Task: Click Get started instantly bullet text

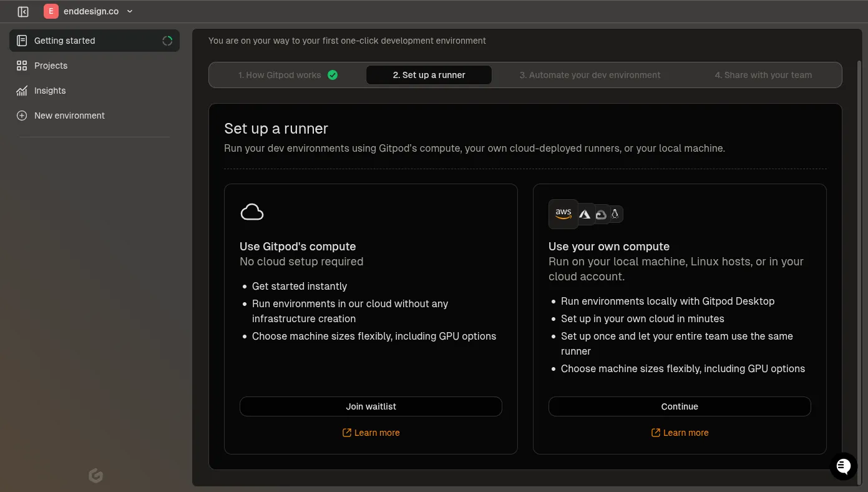Action: pos(300,286)
